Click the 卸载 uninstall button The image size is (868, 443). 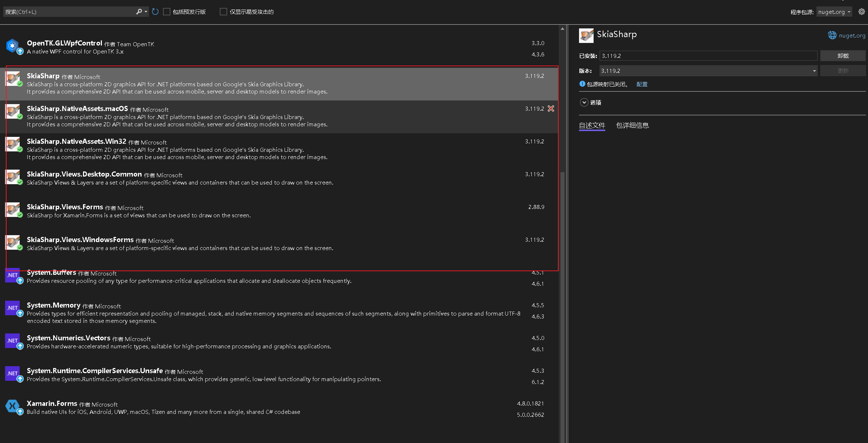[x=843, y=56]
